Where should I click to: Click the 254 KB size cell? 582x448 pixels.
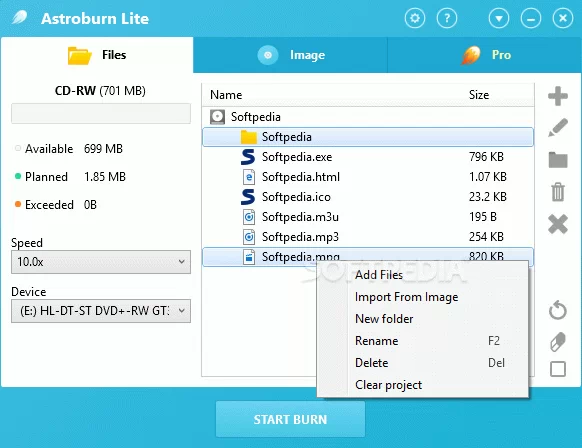486,237
